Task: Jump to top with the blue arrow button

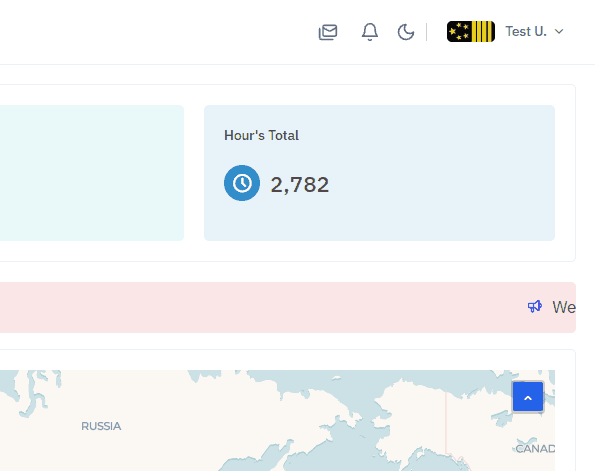Action: [x=528, y=397]
